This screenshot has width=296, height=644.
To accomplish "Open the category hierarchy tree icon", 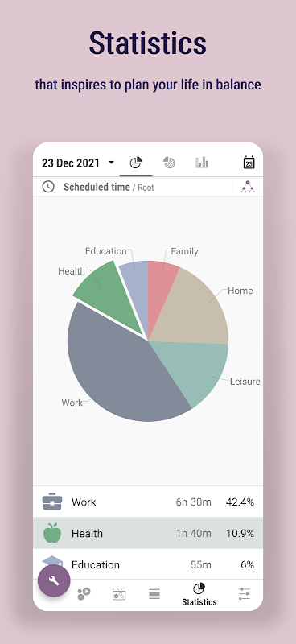I will 248,187.
